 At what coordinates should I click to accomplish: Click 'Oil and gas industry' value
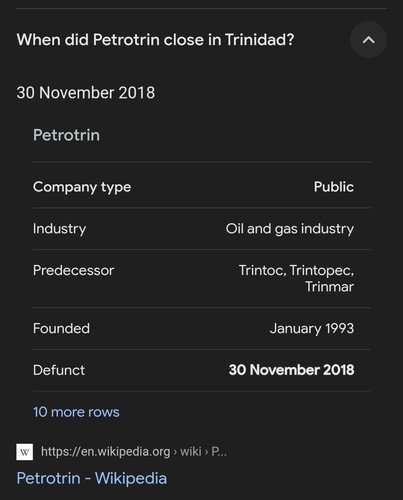pyautogui.click(x=290, y=229)
